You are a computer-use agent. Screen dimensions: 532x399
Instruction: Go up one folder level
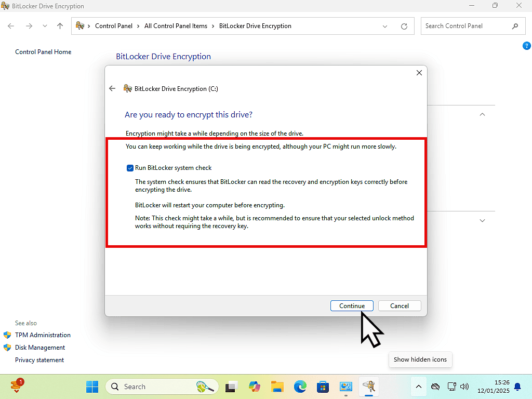pos(60,26)
